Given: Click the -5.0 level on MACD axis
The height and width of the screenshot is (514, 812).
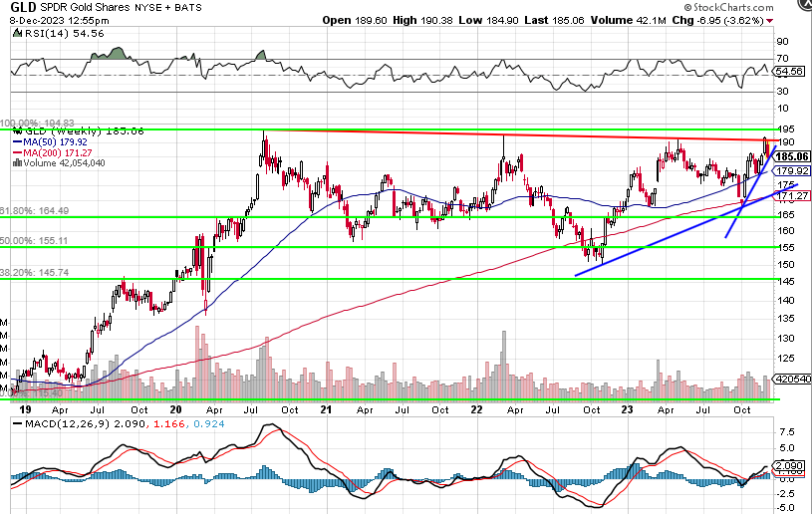Looking at the screenshot, I should click(784, 508).
